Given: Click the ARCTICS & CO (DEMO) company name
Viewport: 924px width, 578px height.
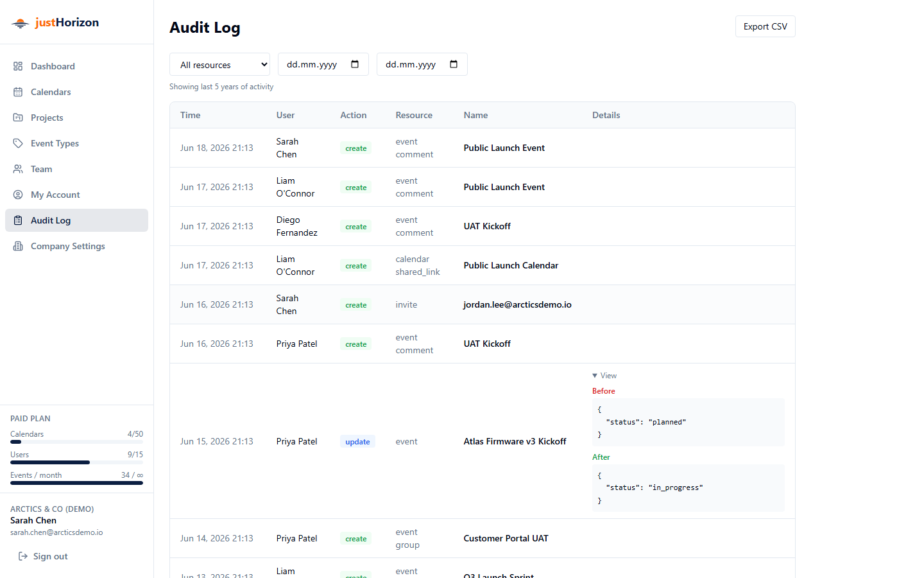Looking at the screenshot, I should (x=52, y=509).
